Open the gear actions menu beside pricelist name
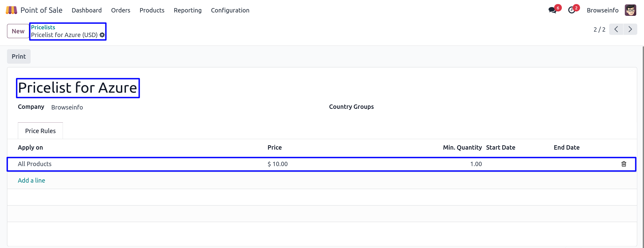 [x=102, y=35]
